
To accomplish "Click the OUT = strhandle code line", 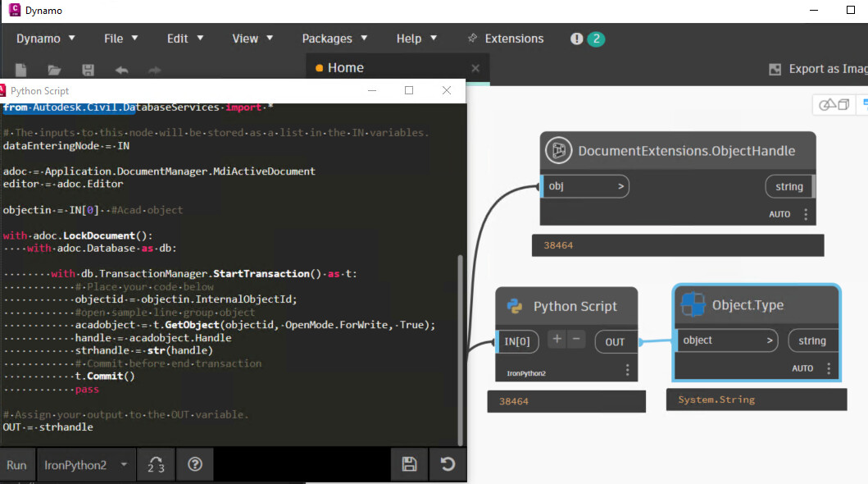I will [48, 427].
